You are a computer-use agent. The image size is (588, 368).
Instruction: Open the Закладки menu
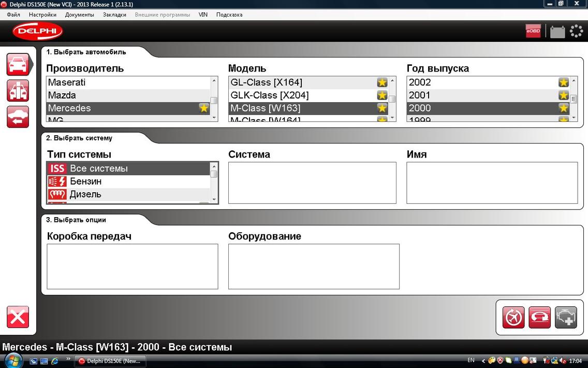(x=114, y=15)
